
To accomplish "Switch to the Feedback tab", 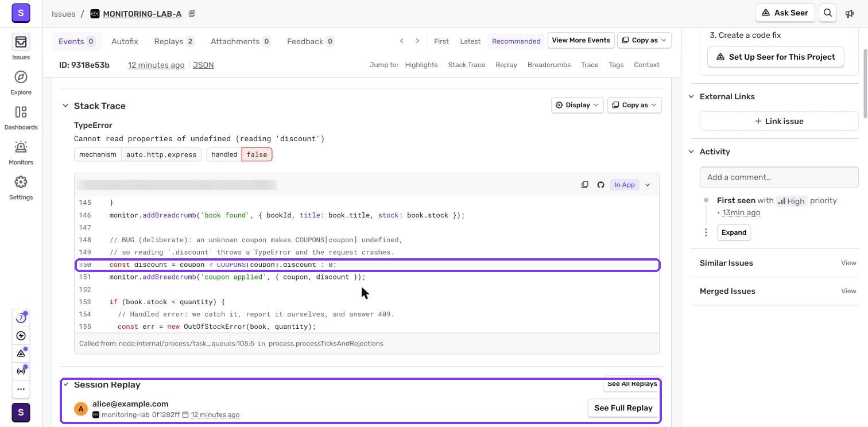I will (x=311, y=41).
